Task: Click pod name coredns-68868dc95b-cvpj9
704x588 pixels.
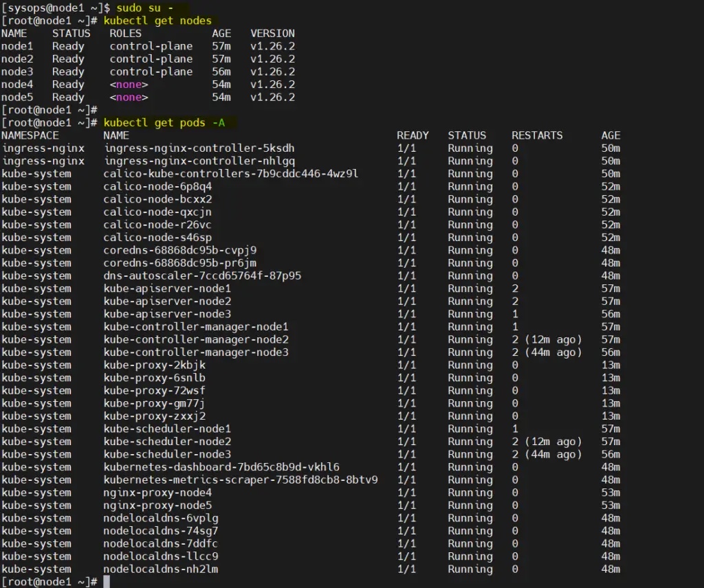Action: point(179,250)
